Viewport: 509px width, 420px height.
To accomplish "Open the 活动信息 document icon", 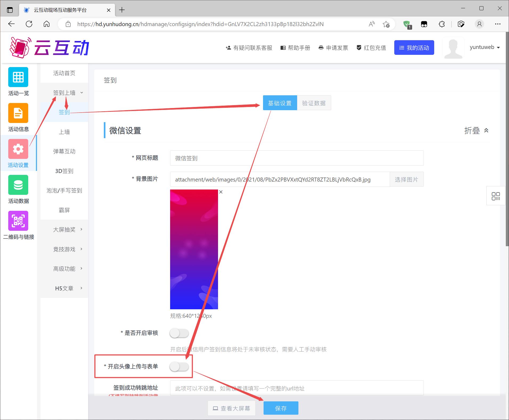I will point(18,113).
